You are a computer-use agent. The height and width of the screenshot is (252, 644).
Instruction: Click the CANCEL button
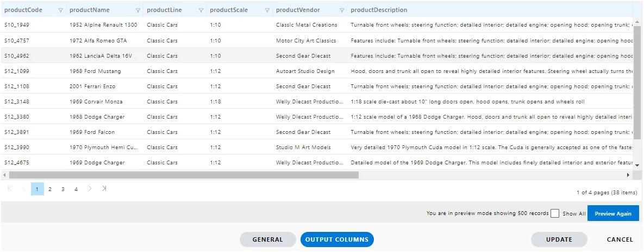click(620, 239)
